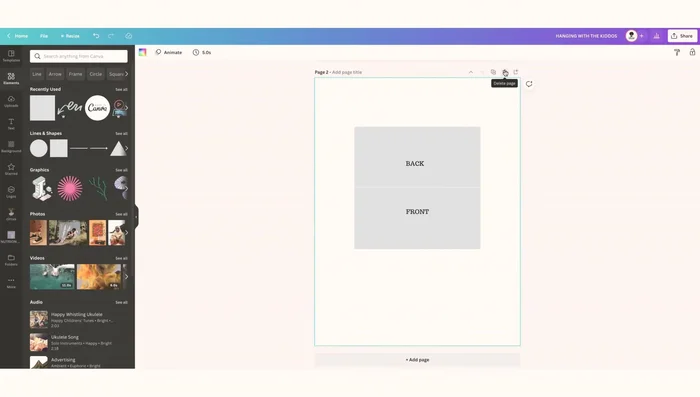Open the Background sidebar tab
The image size is (700, 397).
click(x=11, y=146)
